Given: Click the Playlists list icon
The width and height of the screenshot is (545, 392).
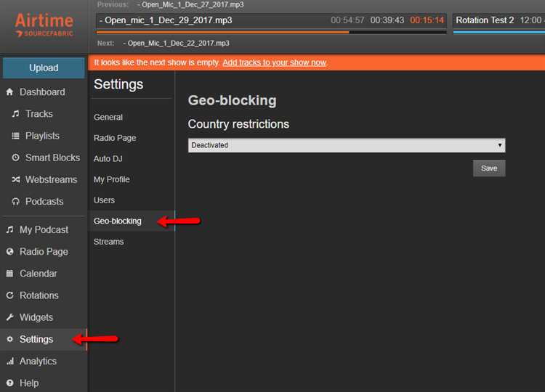Looking at the screenshot, I should tap(16, 136).
